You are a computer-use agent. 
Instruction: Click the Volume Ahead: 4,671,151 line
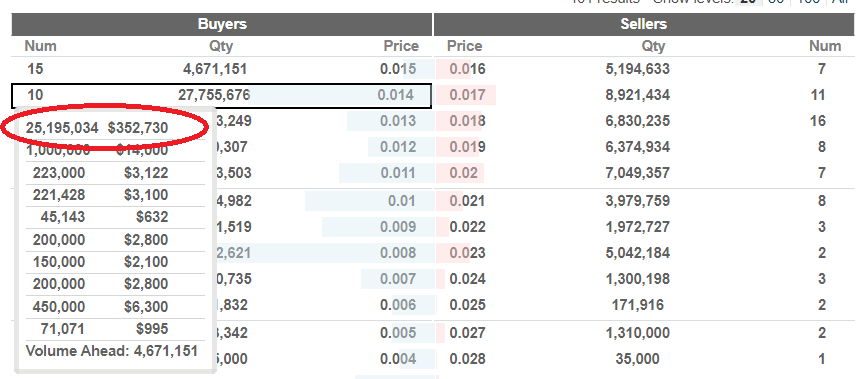pyautogui.click(x=112, y=351)
